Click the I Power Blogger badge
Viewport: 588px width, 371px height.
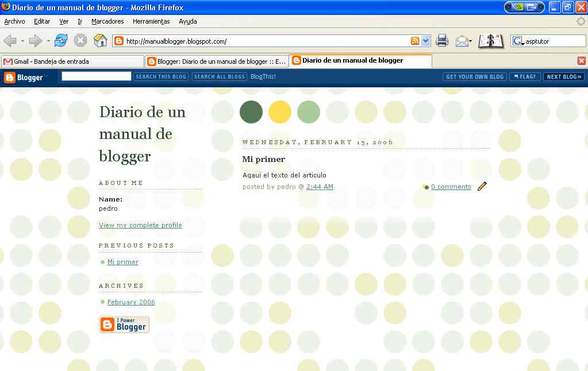coord(124,324)
